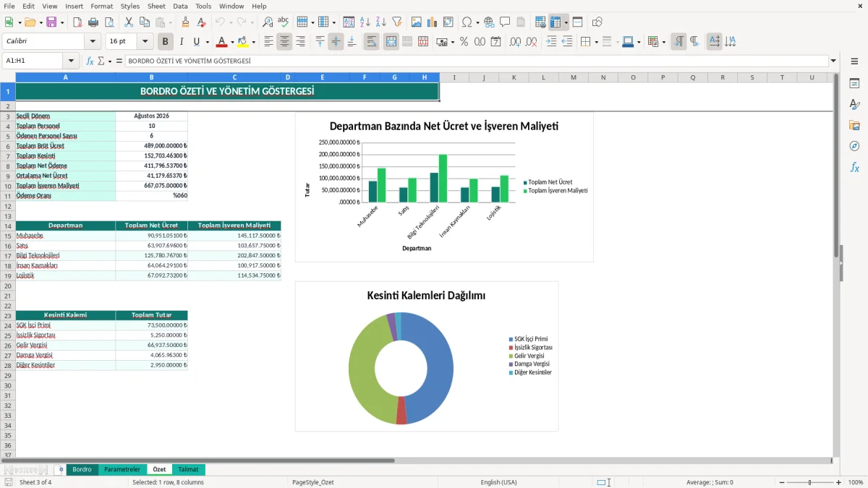Toggle Left-to-Right text direction
This screenshot has width=868, height=488.
click(678, 42)
